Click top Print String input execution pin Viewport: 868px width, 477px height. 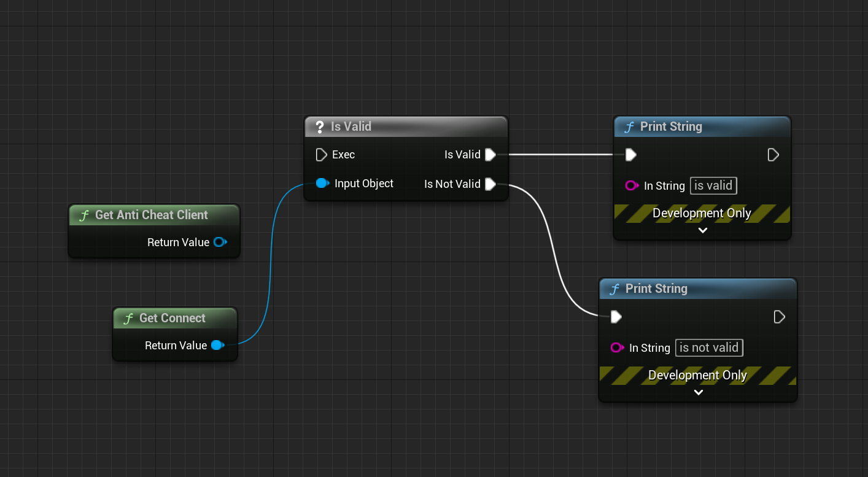pyautogui.click(x=630, y=155)
